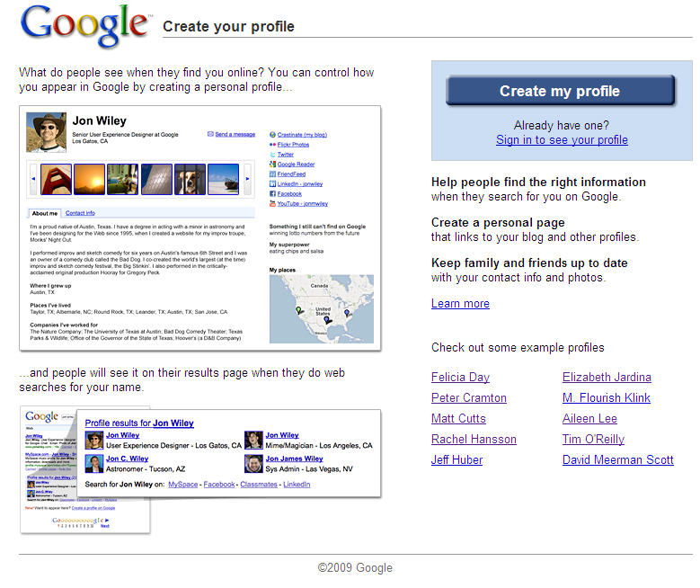
Task: Open Jeff Huber's example profile
Action: point(456,459)
